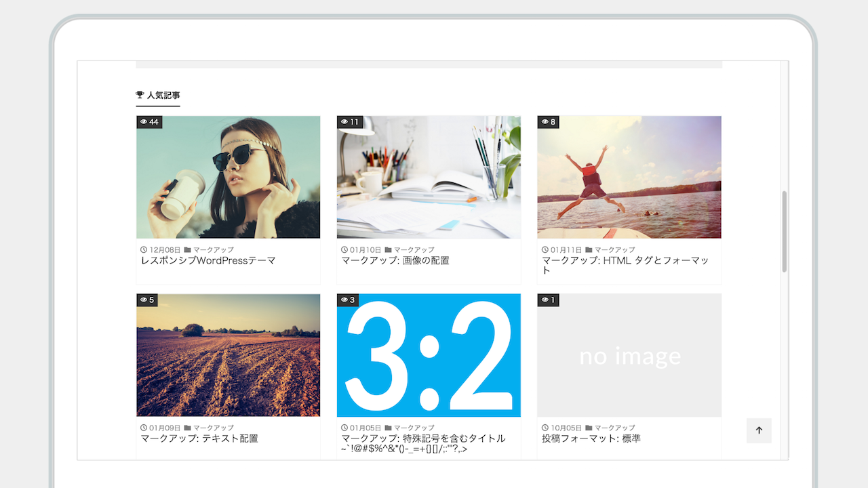Click the scroll-to-top arrow button
The width and height of the screenshot is (868, 488).
coord(759,430)
